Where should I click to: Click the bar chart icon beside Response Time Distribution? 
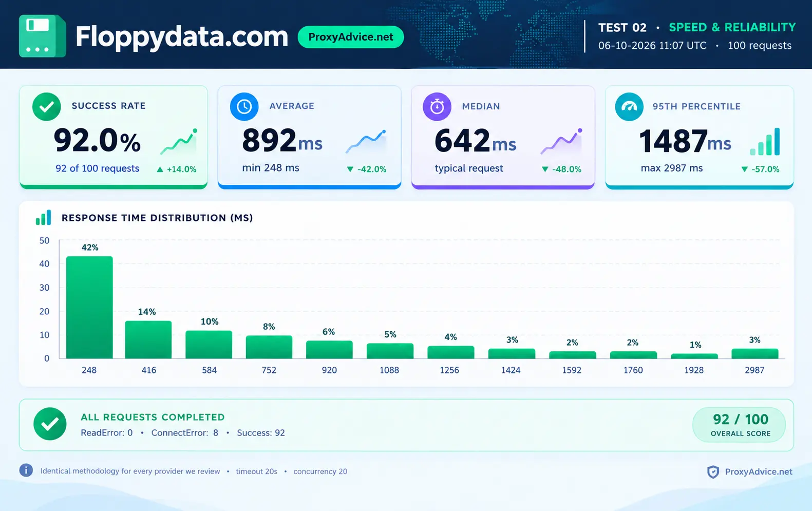(x=43, y=217)
